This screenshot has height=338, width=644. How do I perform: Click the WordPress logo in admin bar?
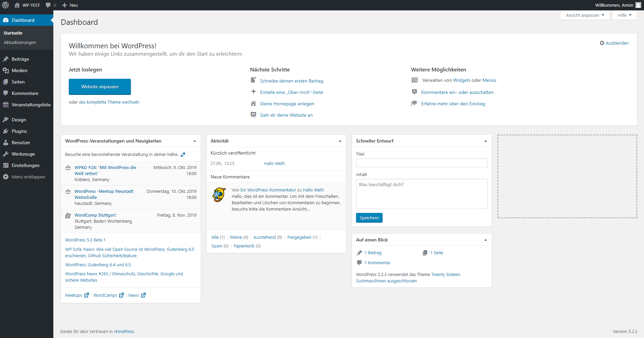click(5, 5)
